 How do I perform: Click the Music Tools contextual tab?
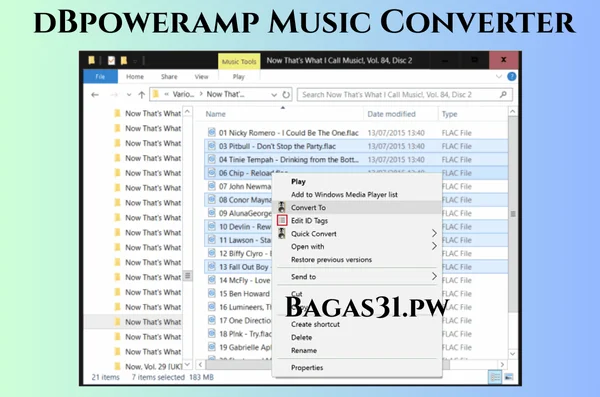239,61
